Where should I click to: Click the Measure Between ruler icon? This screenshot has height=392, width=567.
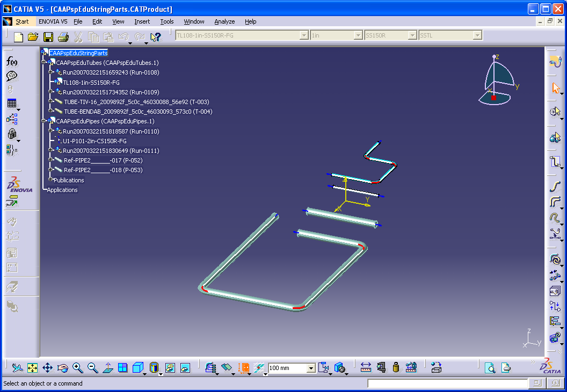366,368
